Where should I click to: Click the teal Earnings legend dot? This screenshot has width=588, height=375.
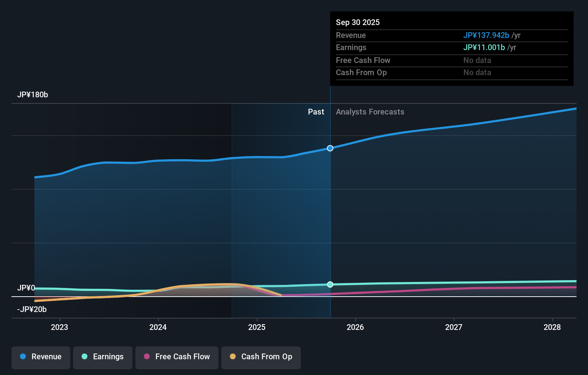(84, 357)
